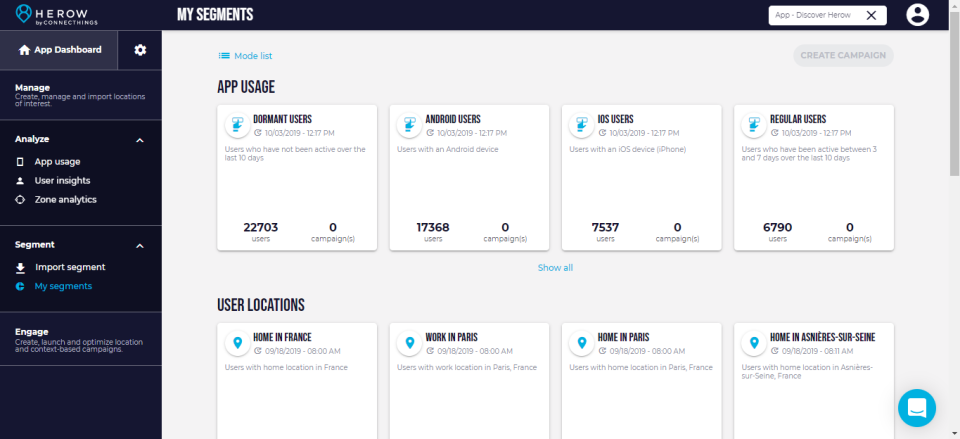Open settings with the gear icon
The image size is (960, 439).
(x=140, y=50)
